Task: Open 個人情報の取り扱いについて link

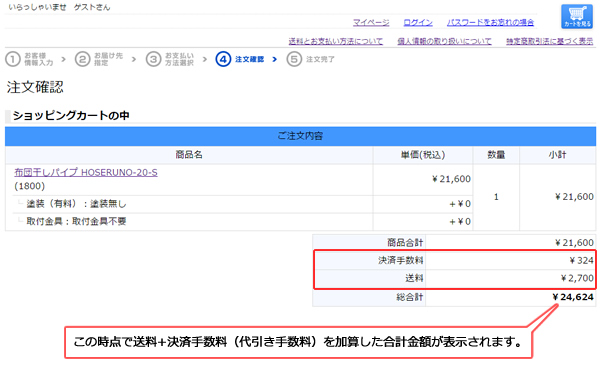Action: click(444, 41)
